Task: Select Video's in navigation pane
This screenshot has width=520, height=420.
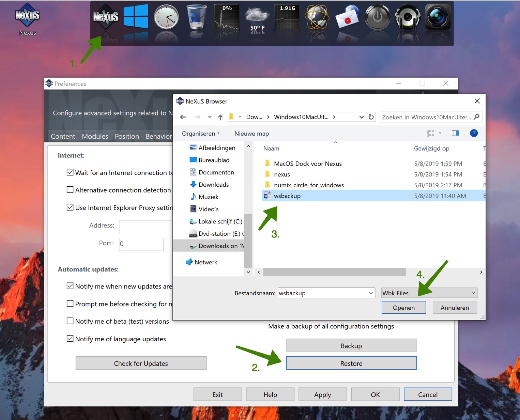Action: coord(209,209)
